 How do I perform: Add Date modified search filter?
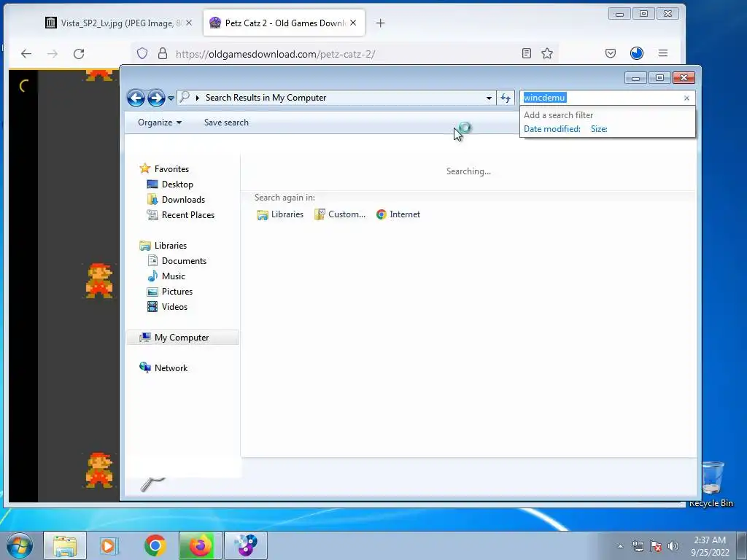(552, 129)
